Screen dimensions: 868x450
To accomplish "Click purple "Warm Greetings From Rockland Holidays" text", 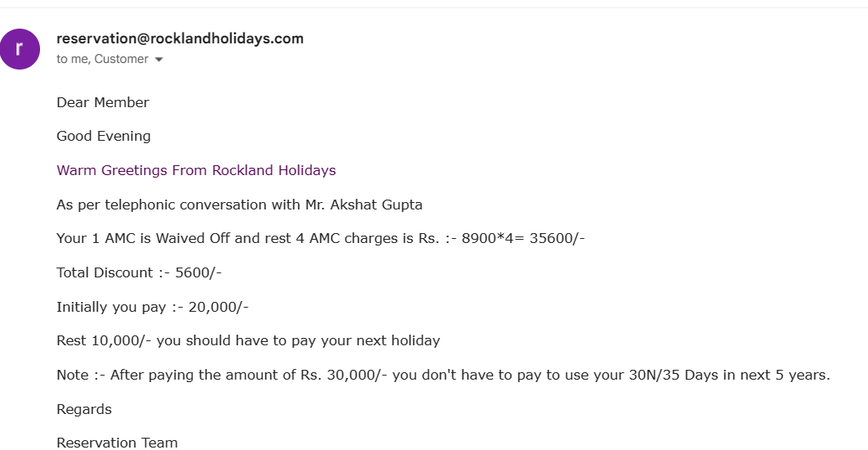I will pyautogui.click(x=196, y=170).
